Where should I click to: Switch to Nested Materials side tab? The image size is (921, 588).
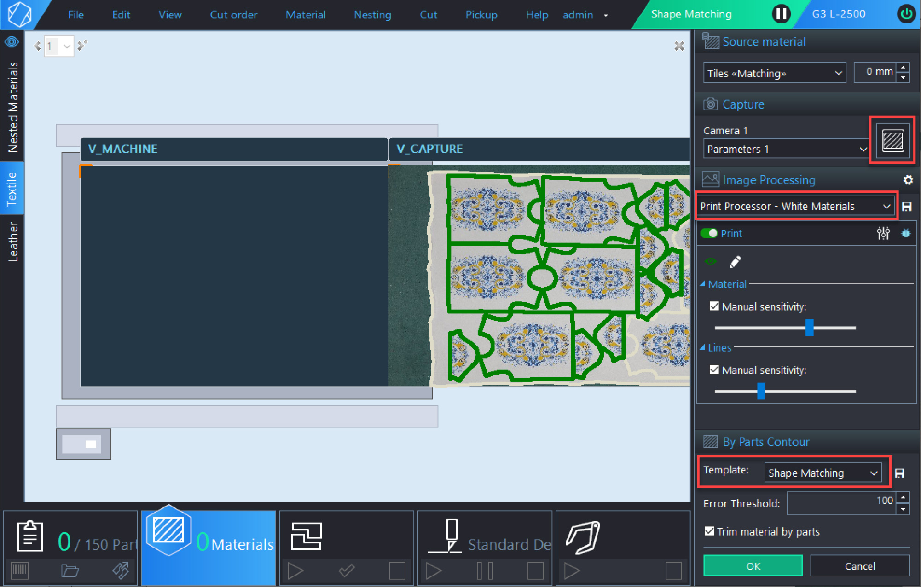(x=12, y=107)
